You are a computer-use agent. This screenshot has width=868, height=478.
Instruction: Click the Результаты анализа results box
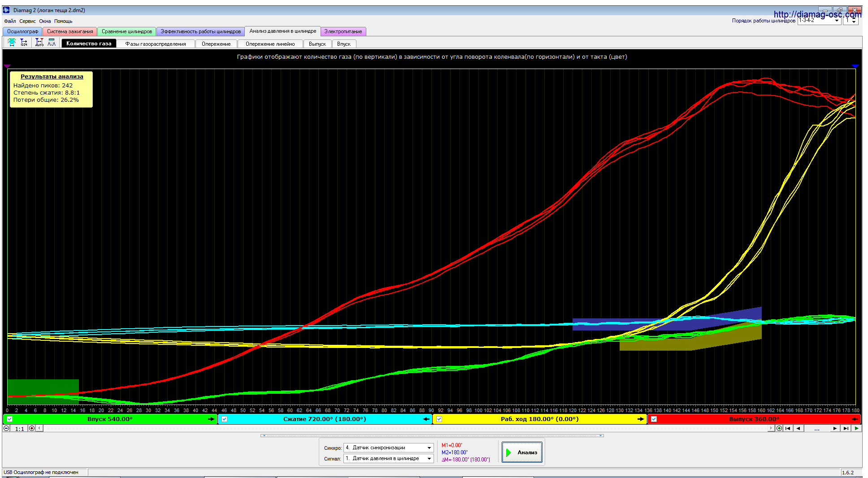[x=51, y=89]
